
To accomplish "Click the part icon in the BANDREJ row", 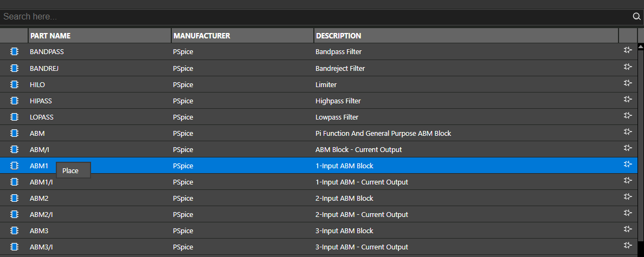I will 15,68.
